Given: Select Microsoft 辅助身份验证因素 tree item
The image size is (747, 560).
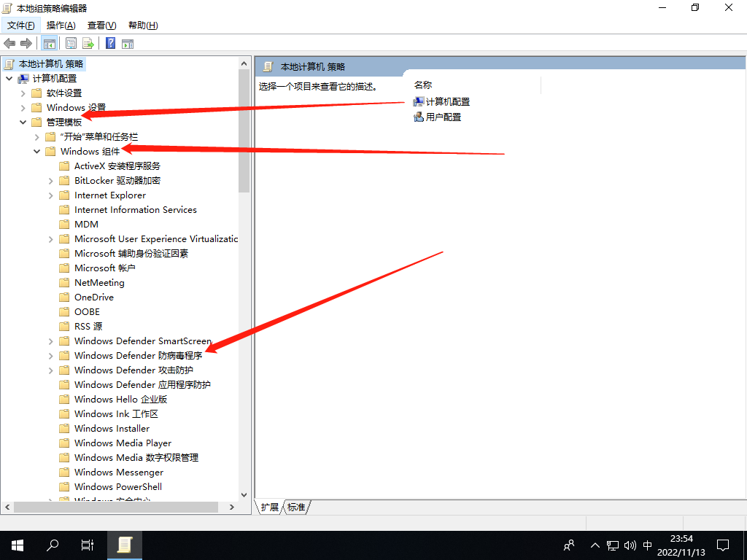Looking at the screenshot, I should pyautogui.click(x=131, y=253).
